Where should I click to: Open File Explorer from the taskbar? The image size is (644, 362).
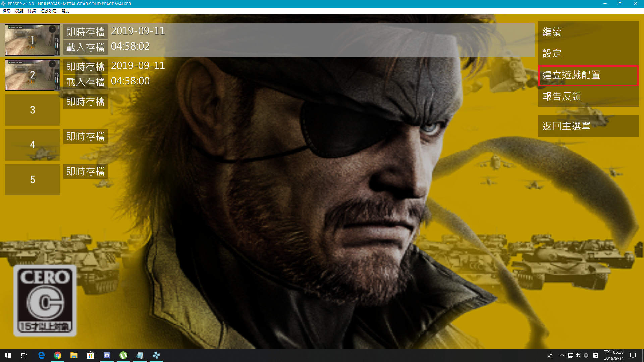point(74,355)
